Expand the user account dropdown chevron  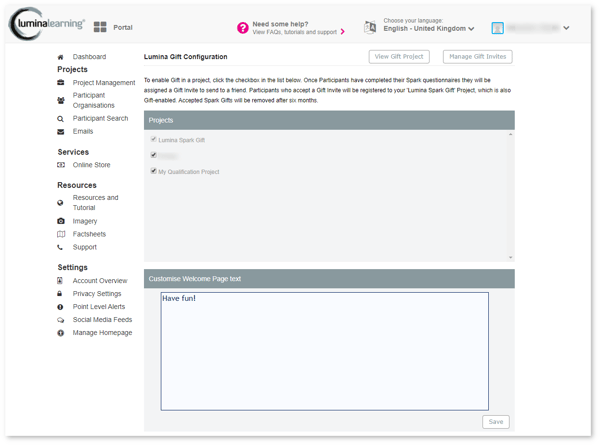coord(566,28)
